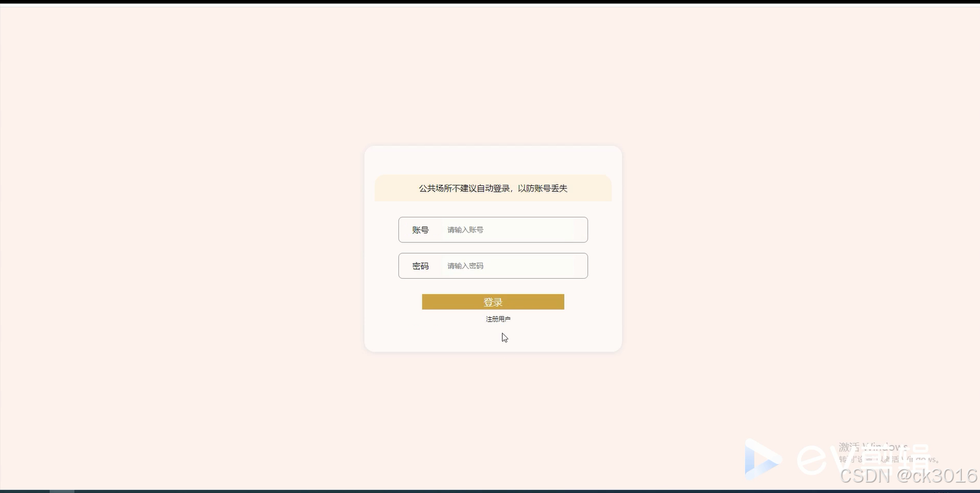Click the 激活 Windows activation watermark
Image resolution: width=980 pixels, height=493 pixels.
coord(873,447)
